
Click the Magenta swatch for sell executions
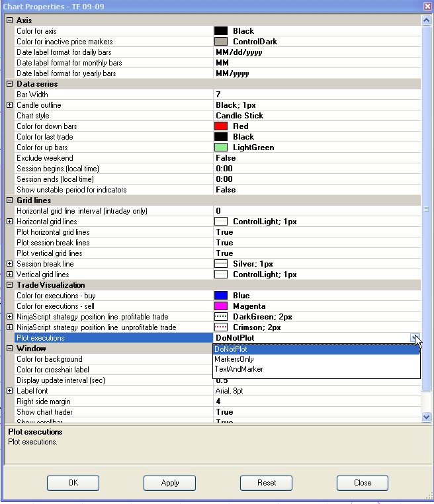(x=221, y=306)
